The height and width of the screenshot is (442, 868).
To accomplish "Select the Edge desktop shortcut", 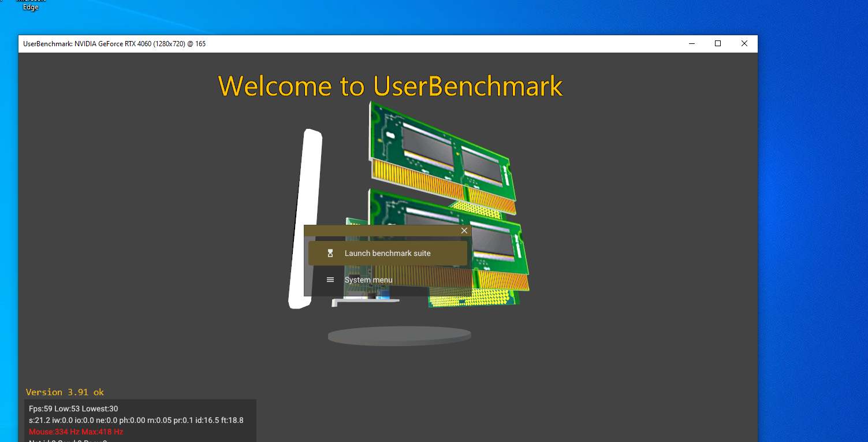I will pos(31,6).
